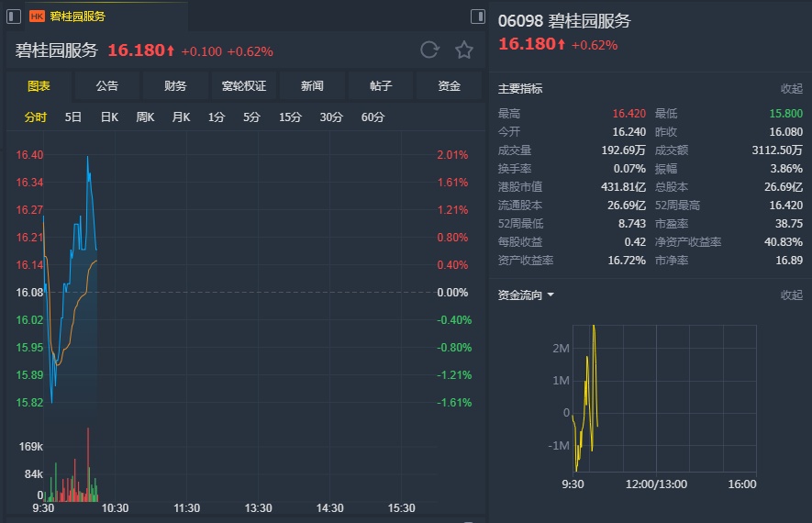Click the 换手率 value 0.07%

(629, 169)
